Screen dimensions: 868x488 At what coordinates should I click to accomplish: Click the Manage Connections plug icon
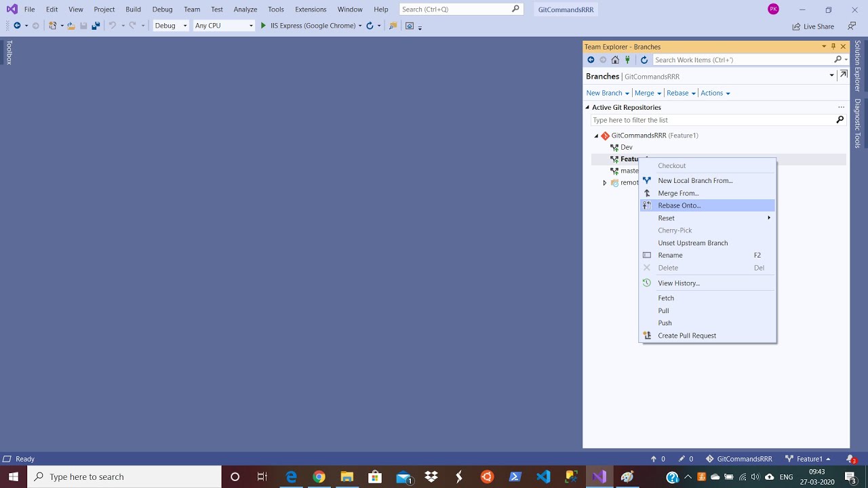627,60
